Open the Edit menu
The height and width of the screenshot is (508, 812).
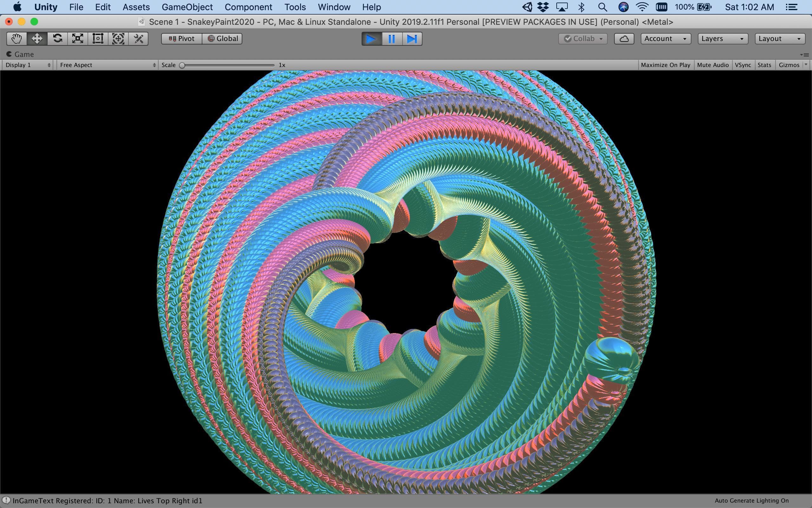pos(103,7)
